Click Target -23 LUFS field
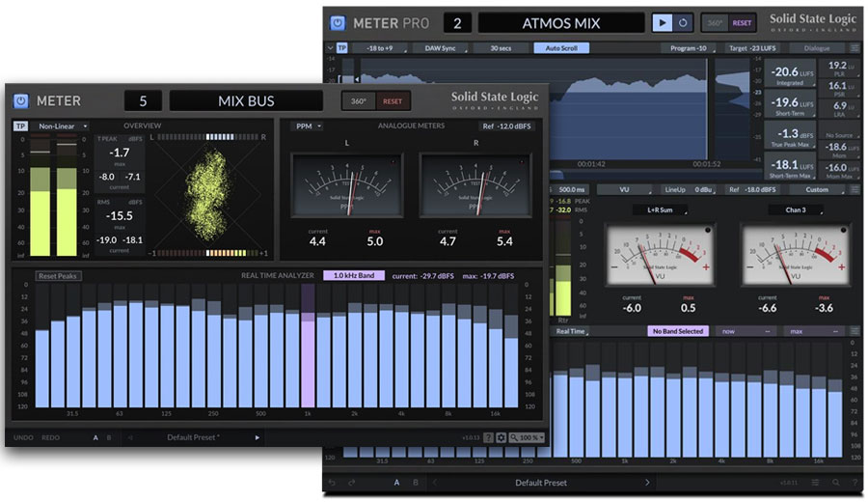Screen dimensions: 868x502 pyautogui.click(x=751, y=48)
